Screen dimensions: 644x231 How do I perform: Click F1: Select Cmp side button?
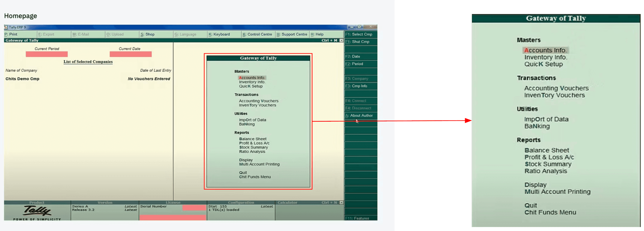[x=361, y=34]
